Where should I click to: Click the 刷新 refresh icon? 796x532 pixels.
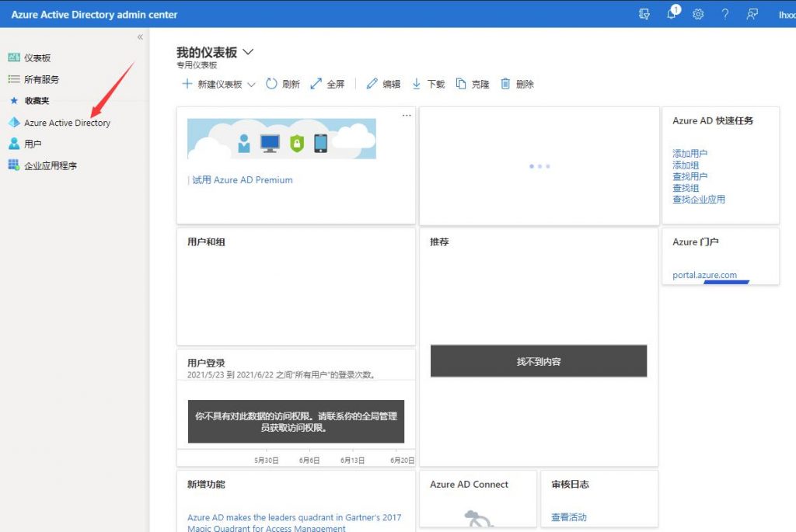pos(271,84)
